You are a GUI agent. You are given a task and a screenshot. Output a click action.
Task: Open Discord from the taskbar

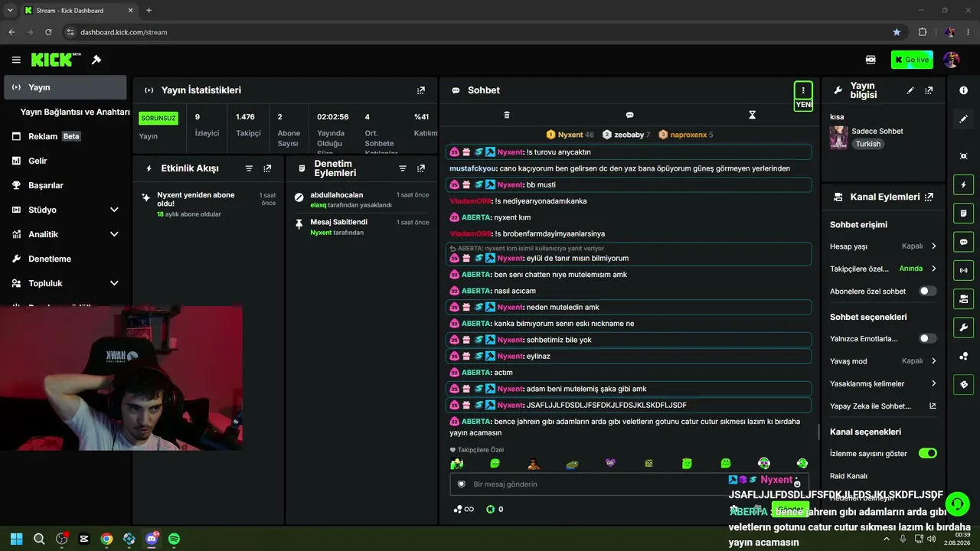152,539
